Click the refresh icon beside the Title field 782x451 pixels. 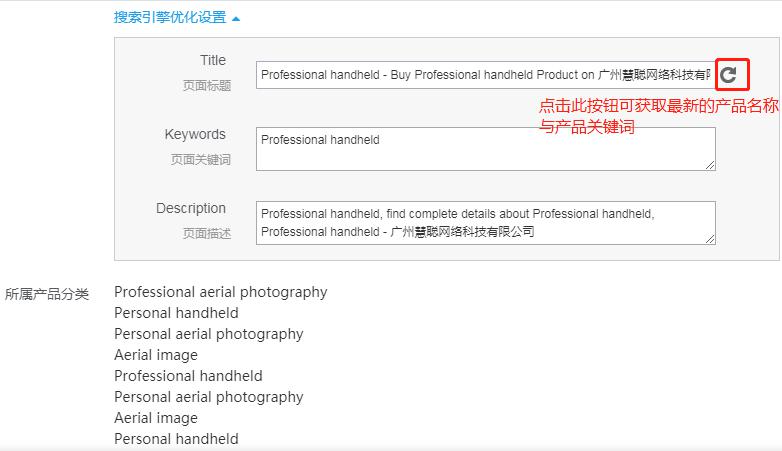[729, 75]
